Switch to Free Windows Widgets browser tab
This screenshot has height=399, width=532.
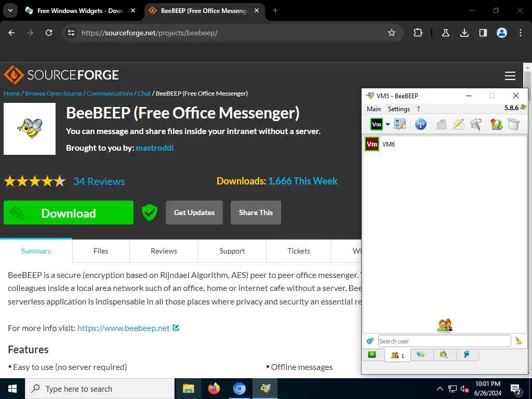coord(79,11)
